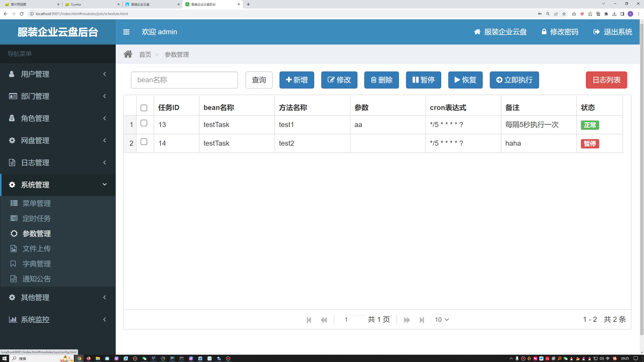Click the 删除 (Delete) icon button
Viewport: 644px width, 362px height.
pos(381,79)
